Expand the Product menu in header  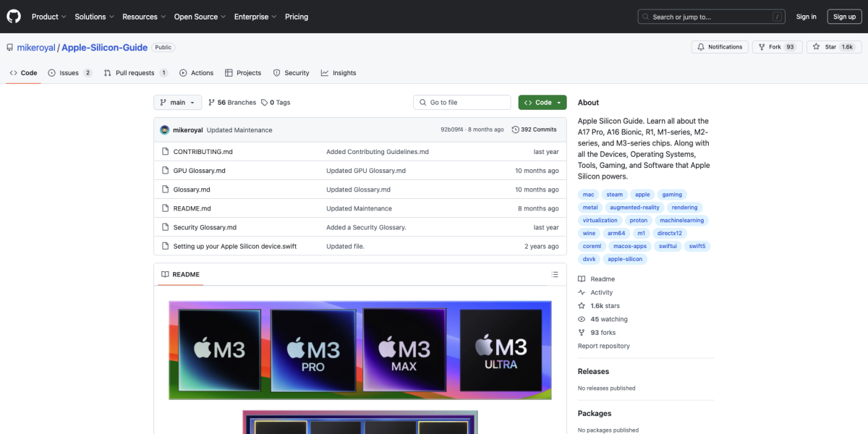(x=48, y=17)
